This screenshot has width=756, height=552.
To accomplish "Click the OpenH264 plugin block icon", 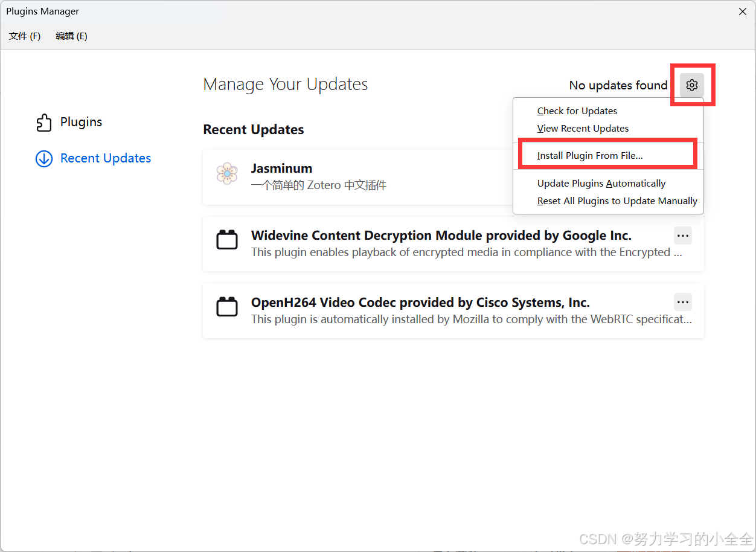I will pos(227,307).
